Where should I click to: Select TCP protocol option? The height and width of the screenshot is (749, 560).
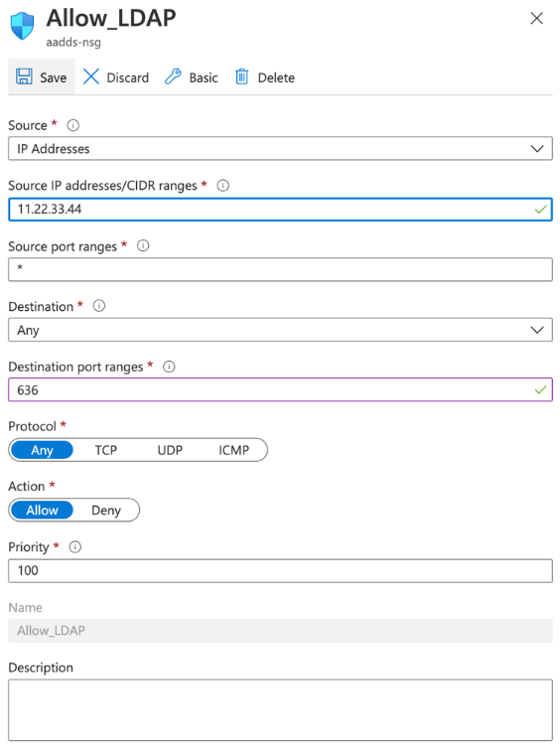point(106,450)
